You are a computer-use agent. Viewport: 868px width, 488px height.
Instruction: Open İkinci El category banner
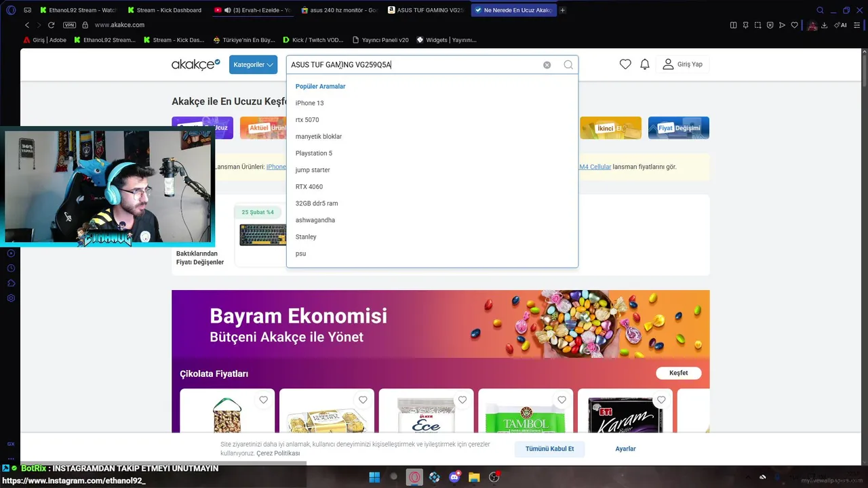(610, 127)
